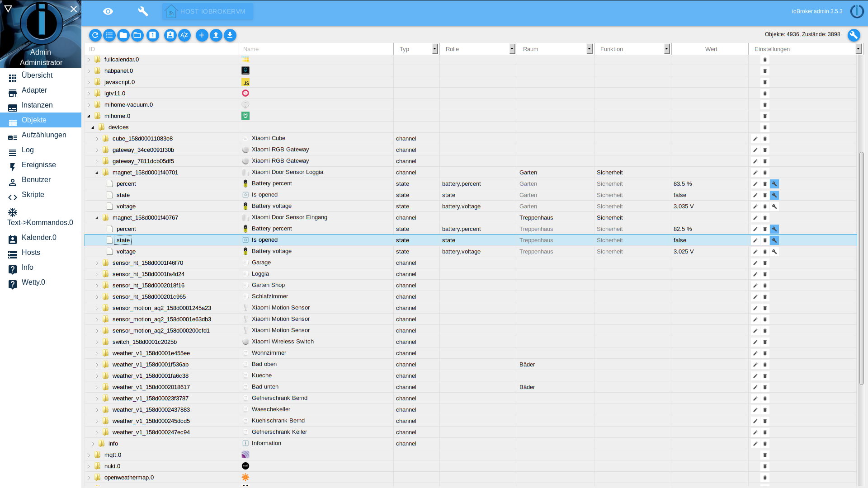Open the wrench settings icon in header
The image size is (868, 488).
click(x=143, y=11)
